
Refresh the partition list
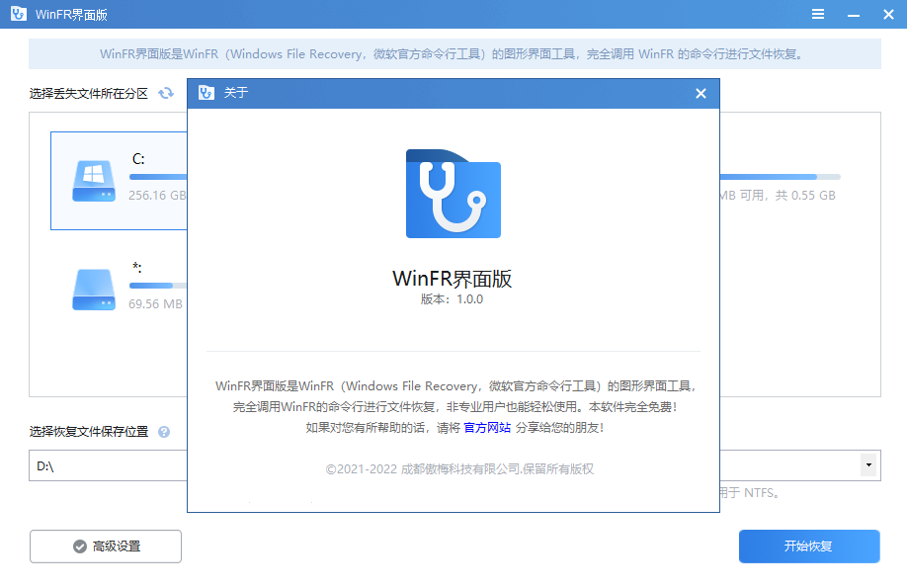[166, 93]
